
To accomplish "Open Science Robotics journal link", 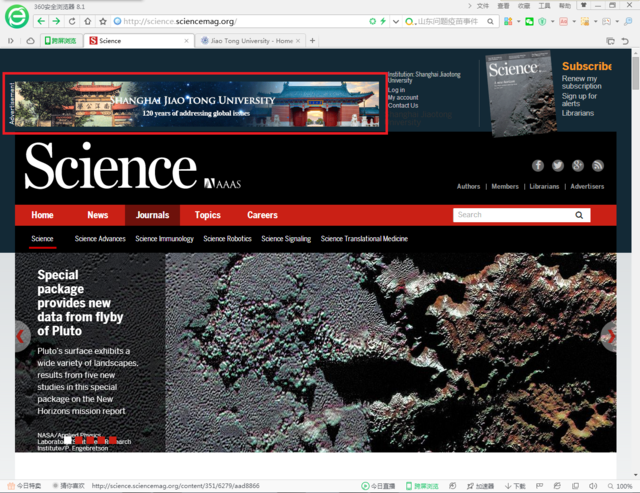I will pyautogui.click(x=227, y=239).
